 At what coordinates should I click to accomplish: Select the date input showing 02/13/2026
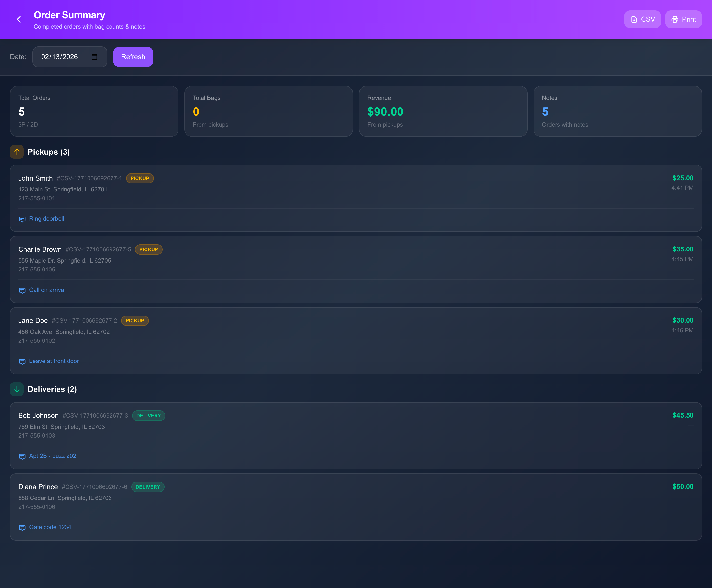tap(59, 57)
